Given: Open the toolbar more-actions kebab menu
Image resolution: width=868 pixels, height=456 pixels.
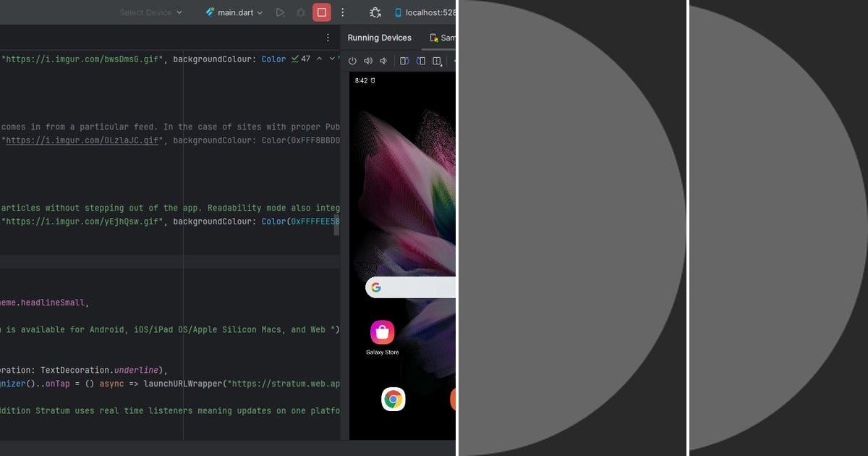Looking at the screenshot, I should tap(343, 12).
